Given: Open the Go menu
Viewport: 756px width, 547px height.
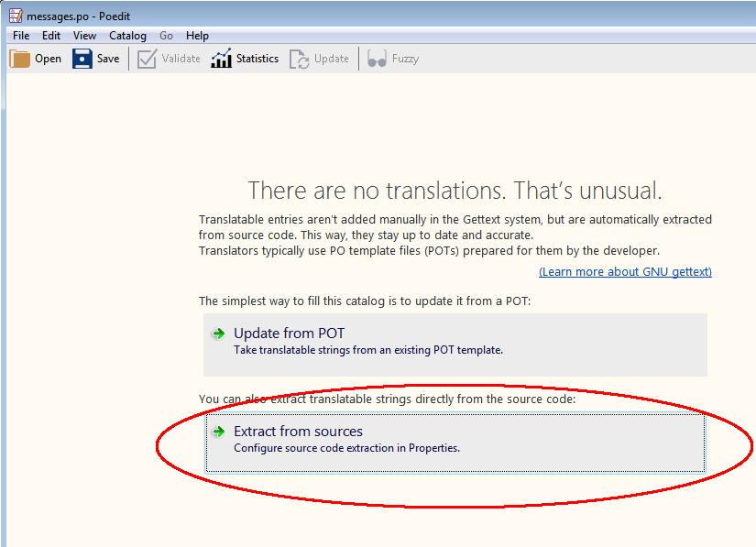Looking at the screenshot, I should pos(166,36).
